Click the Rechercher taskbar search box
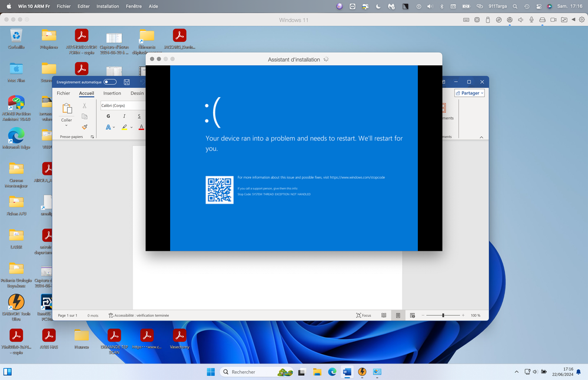 coord(257,372)
